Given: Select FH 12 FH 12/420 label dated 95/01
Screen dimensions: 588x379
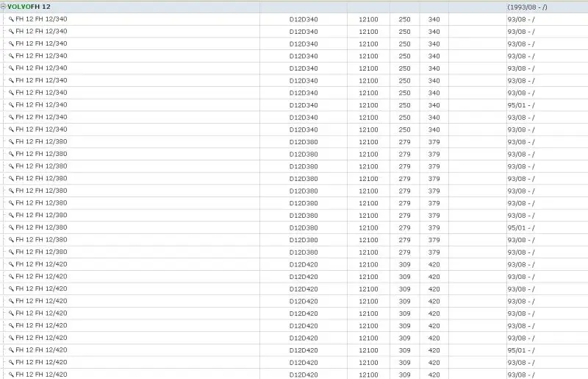Looking at the screenshot, I should (x=41, y=350).
